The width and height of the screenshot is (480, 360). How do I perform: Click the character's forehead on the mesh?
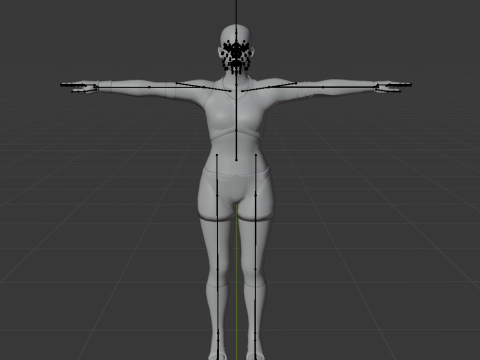236,33
